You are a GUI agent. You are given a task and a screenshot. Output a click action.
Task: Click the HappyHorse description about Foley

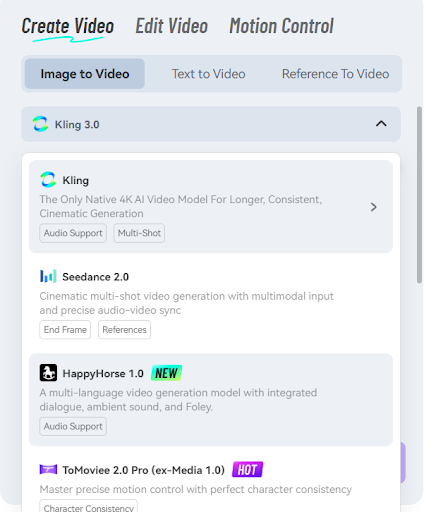coord(178,400)
